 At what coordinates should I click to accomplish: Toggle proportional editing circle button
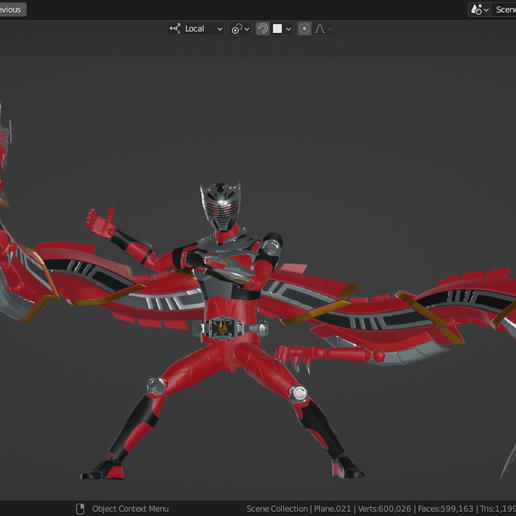tap(304, 29)
